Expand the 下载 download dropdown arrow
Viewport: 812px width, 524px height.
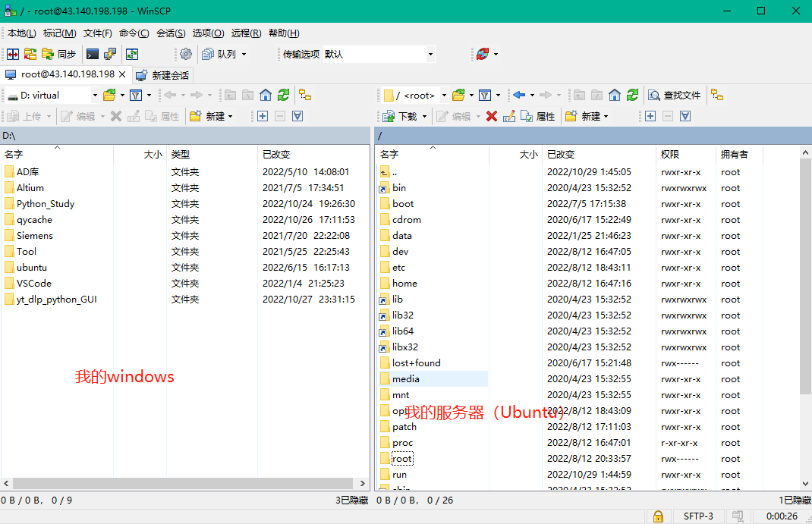(x=425, y=116)
